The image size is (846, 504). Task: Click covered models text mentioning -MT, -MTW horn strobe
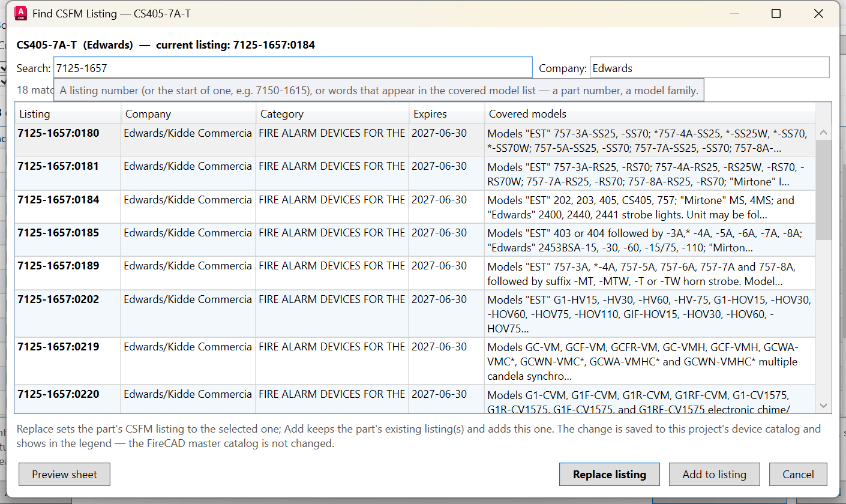click(641, 274)
